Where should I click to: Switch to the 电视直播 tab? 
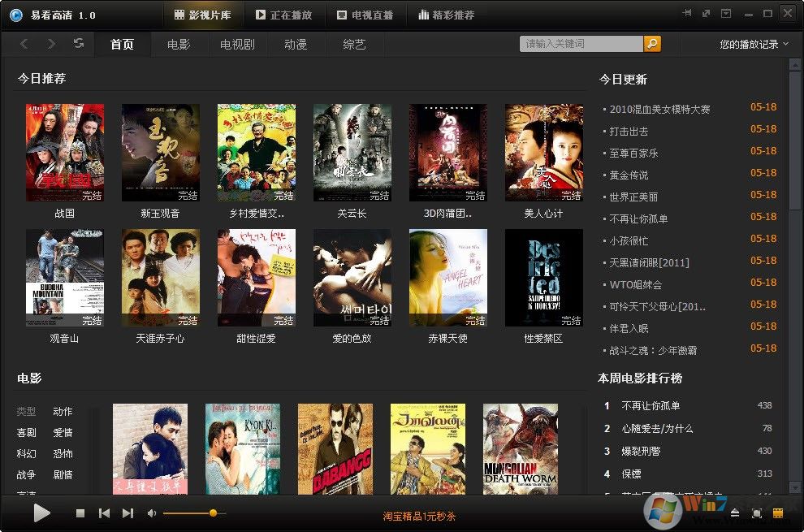coord(365,15)
